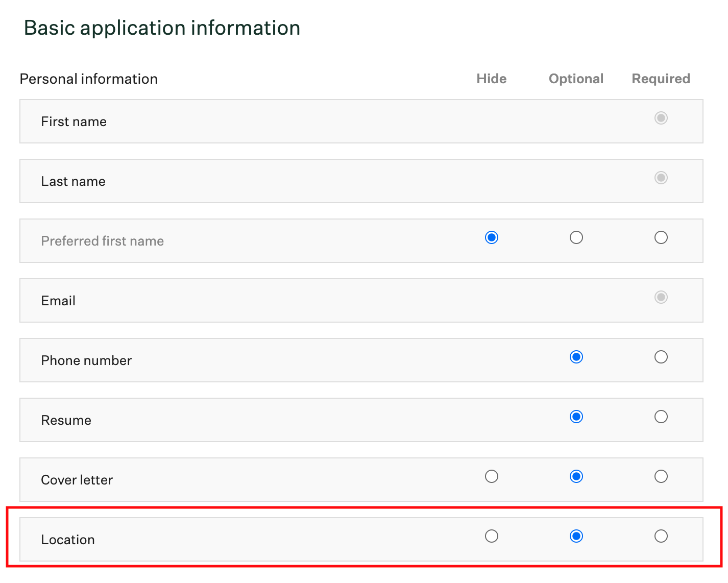Select the Optional radio for Resume

[576, 417]
